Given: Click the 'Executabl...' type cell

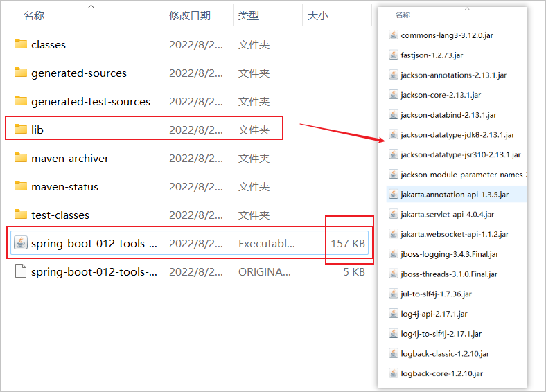Looking at the screenshot, I should pyautogui.click(x=267, y=243).
